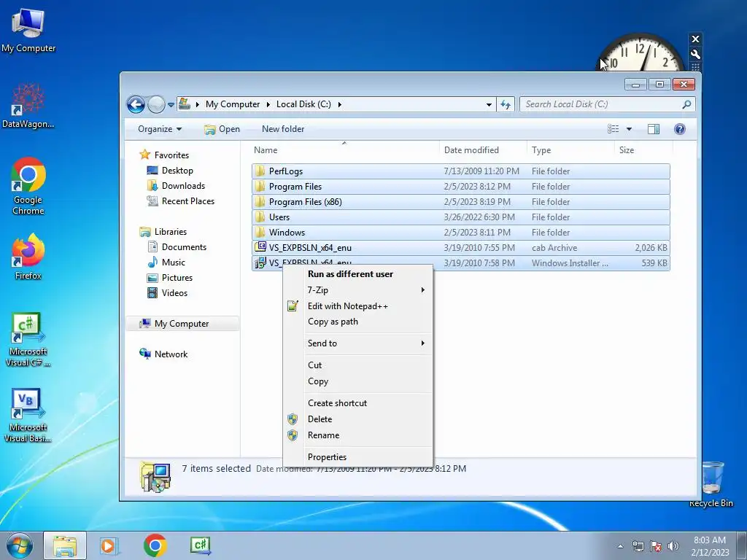The height and width of the screenshot is (560, 747).
Task: Open the Recycle Bin
Action: coord(712,484)
